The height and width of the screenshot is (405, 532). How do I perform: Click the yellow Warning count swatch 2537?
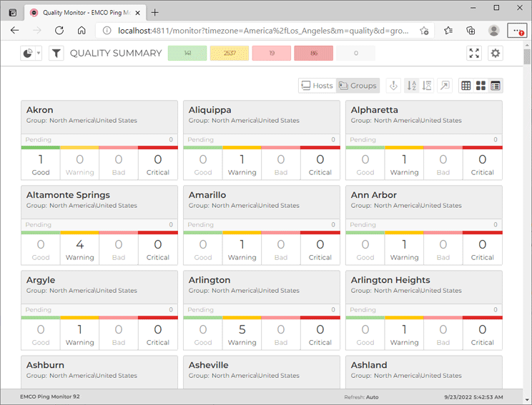pyautogui.click(x=230, y=54)
